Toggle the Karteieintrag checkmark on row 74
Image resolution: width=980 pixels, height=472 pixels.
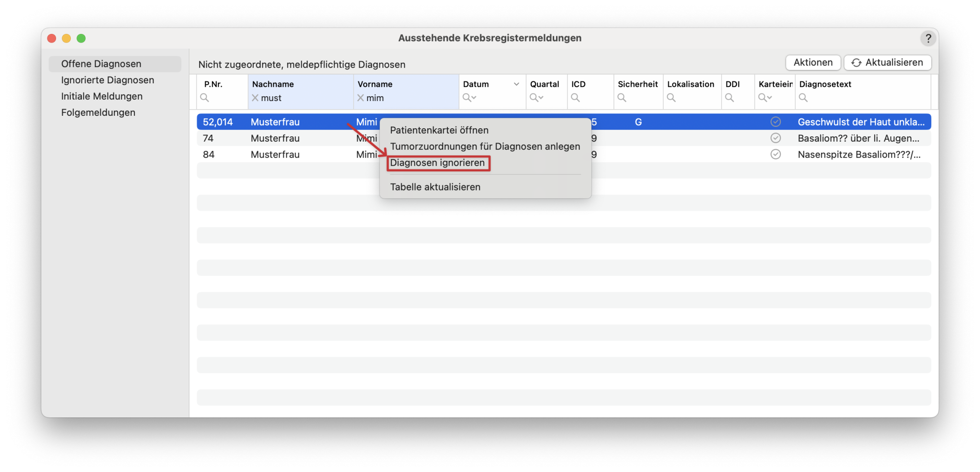click(x=776, y=138)
